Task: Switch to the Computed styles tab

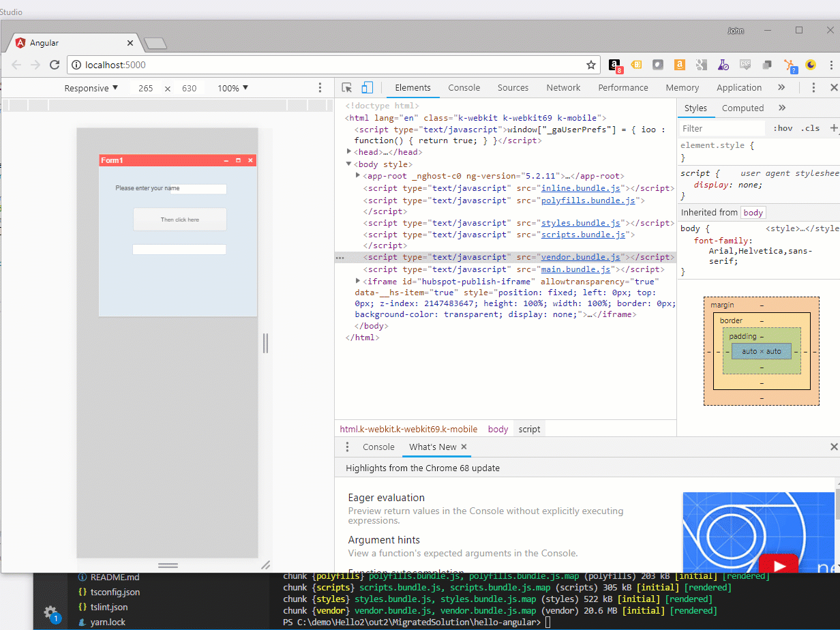Action: pyautogui.click(x=743, y=108)
